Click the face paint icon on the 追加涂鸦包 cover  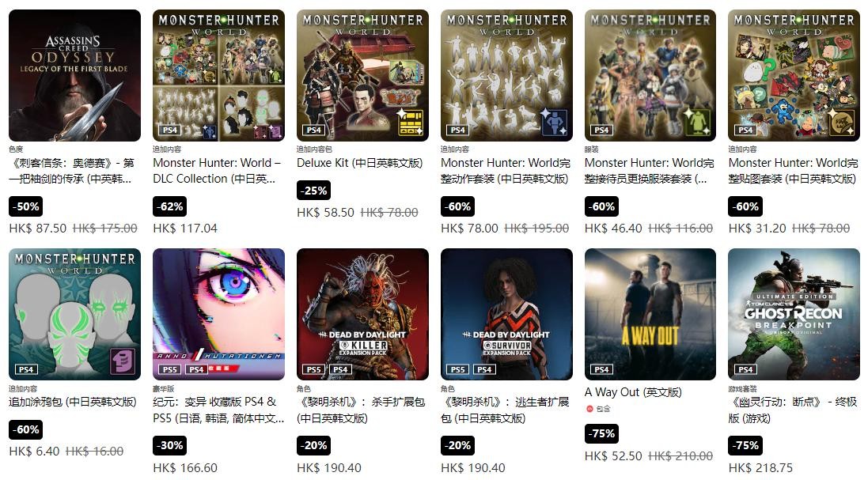tap(122, 361)
